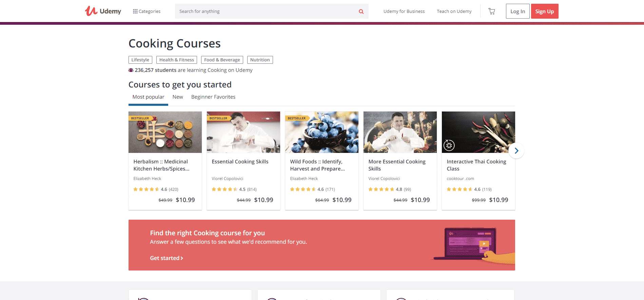Open Teach on Udemy link
The image size is (644, 300).
(454, 11)
